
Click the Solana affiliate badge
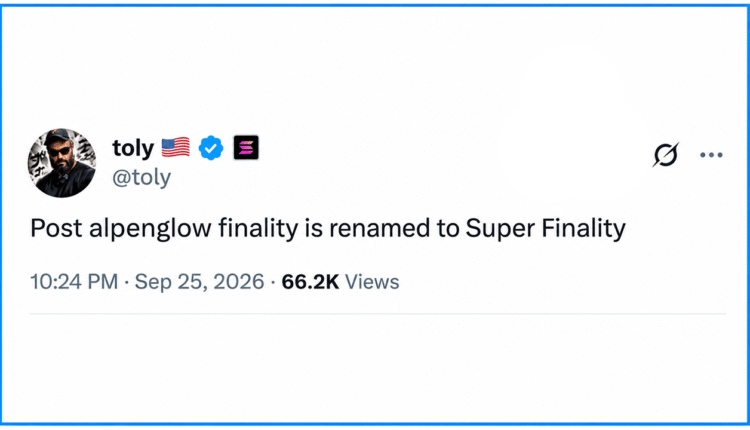click(246, 147)
